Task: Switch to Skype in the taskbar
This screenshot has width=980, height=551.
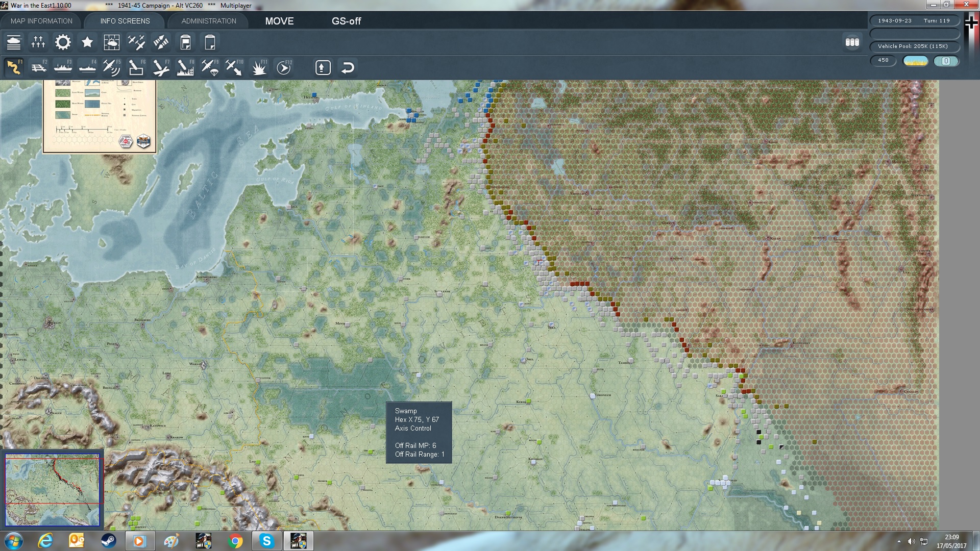Action: [x=266, y=541]
